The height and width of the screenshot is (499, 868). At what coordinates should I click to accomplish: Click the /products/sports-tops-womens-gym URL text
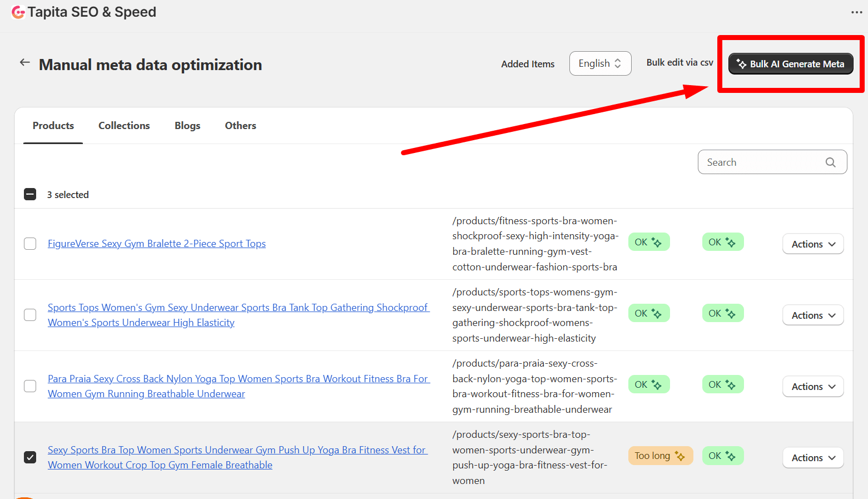[535, 315]
